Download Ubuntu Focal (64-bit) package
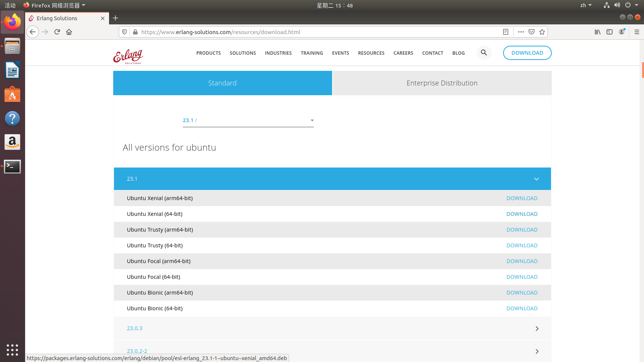 click(x=522, y=277)
